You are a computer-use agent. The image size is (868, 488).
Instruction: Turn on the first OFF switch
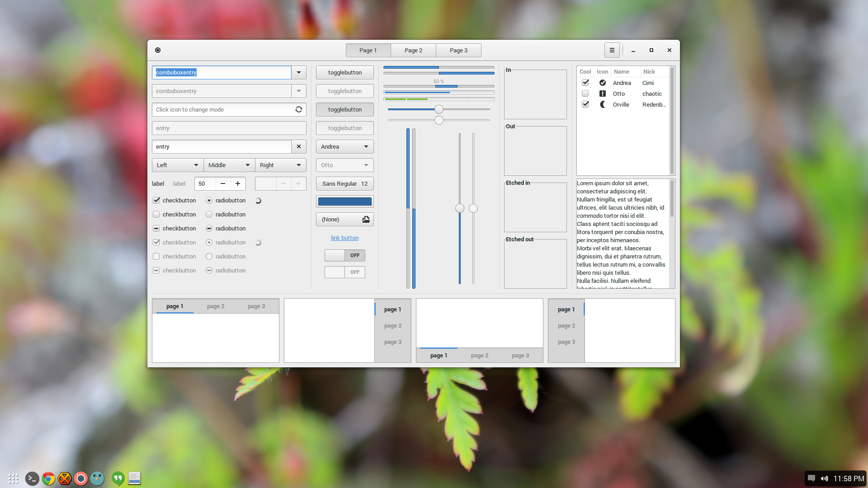click(344, 255)
